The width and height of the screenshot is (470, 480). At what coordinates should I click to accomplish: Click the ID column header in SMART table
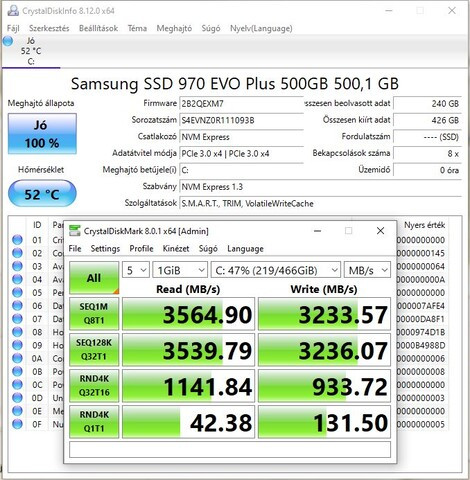click(x=37, y=225)
